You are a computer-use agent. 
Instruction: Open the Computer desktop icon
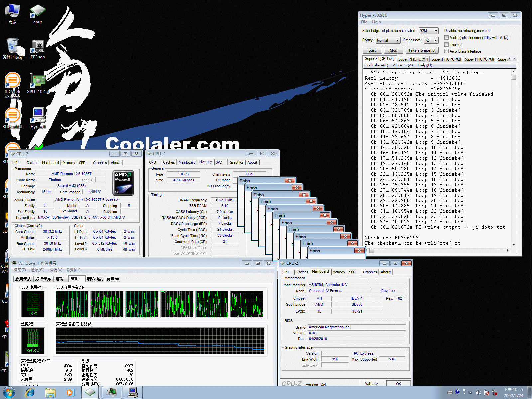tap(13, 14)
